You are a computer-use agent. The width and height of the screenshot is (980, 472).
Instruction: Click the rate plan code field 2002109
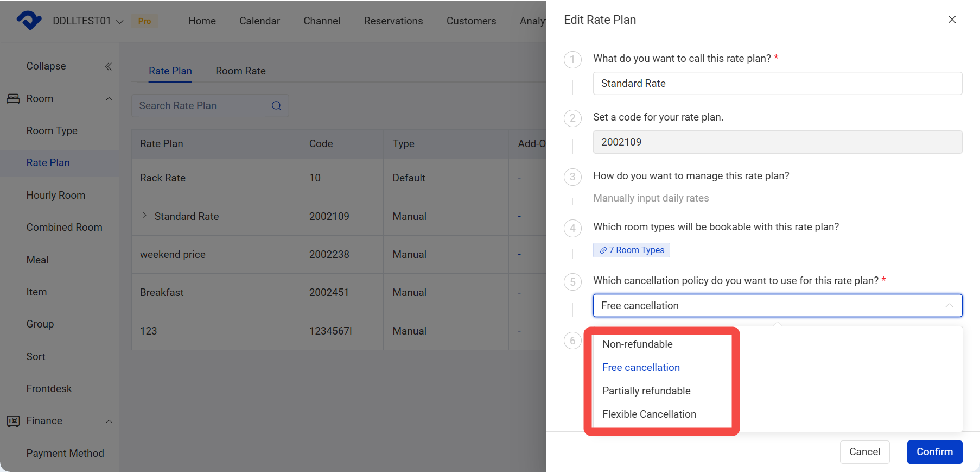point(778,142)
